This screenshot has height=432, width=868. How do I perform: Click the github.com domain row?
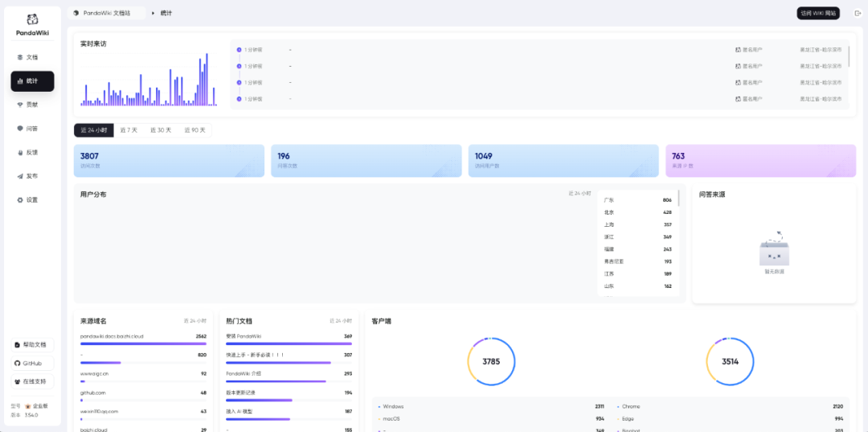pos(143,396)
